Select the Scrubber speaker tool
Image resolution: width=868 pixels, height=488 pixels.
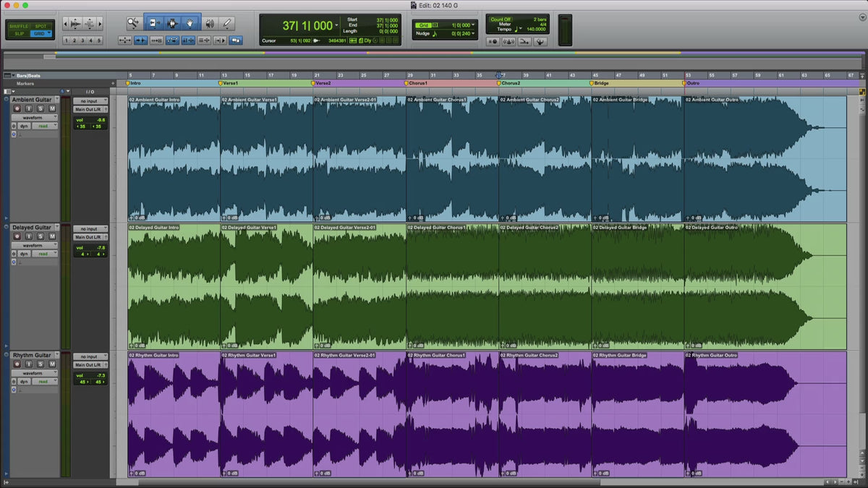(x=209, y=23)
